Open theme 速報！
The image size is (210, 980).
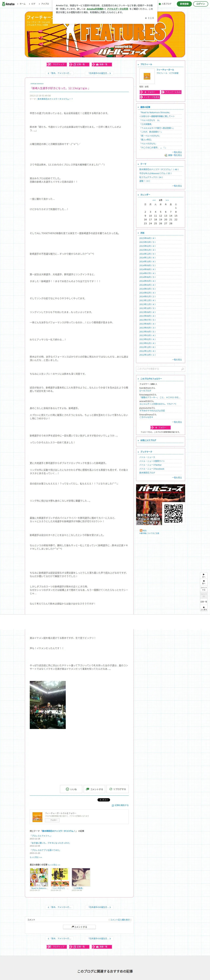(x=144, y=181)
